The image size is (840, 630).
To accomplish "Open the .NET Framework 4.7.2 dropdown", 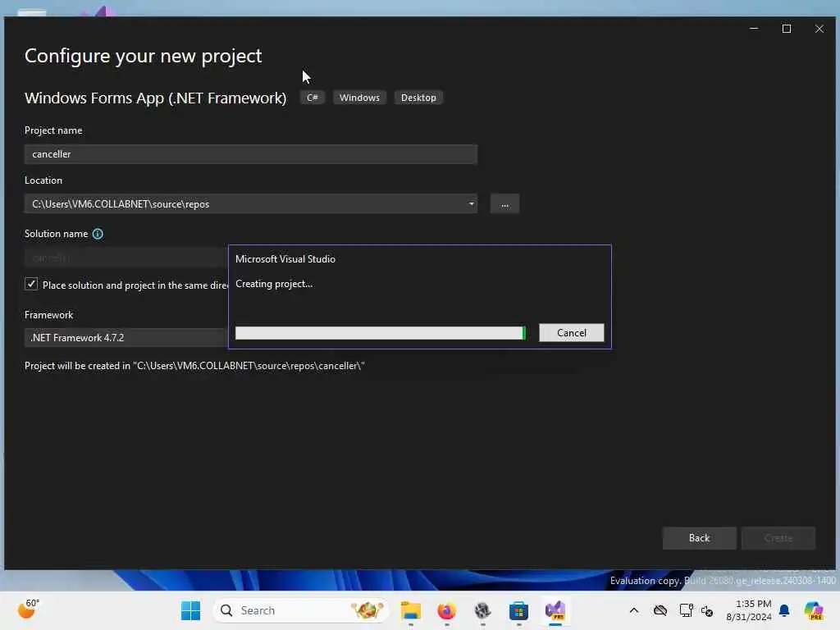I will tap(126, 337).
